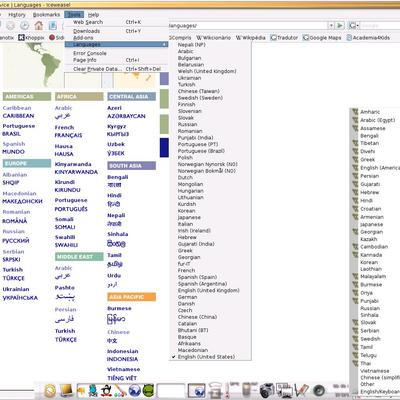
Task: Click the penguin icon in the taskbar
Action: pyautogui.click(x=106, y=390)
